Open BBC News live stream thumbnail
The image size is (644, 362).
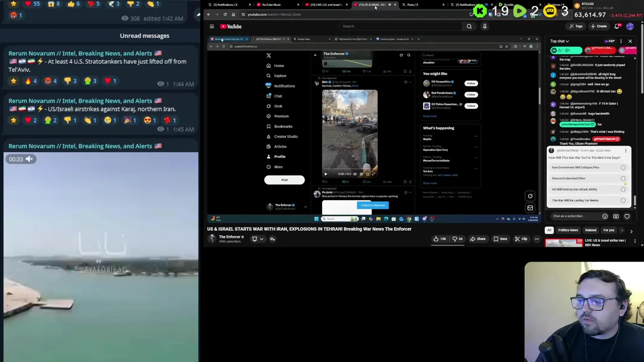(x=564, y=243)
